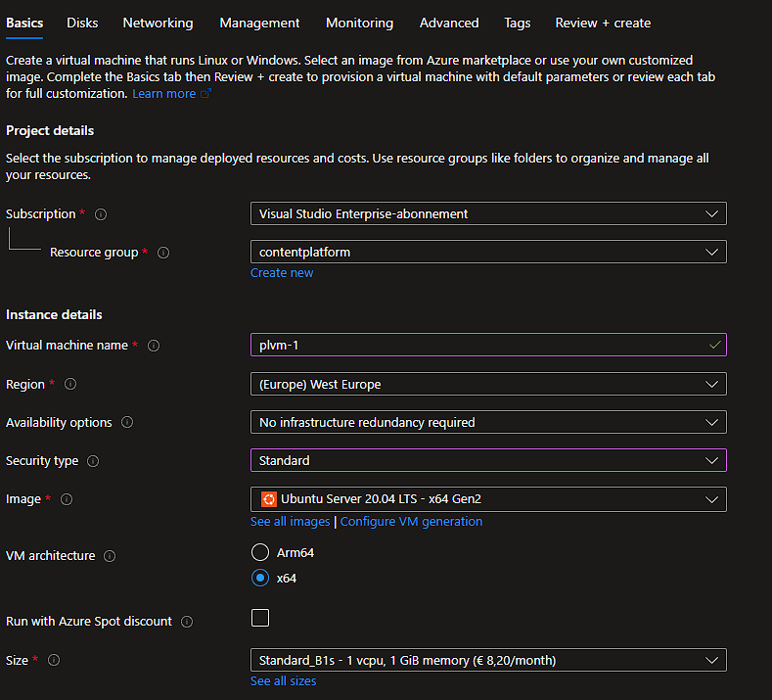
Task: Open the Size dropdown
Action: pyautogui.click(x=488, y=660)
